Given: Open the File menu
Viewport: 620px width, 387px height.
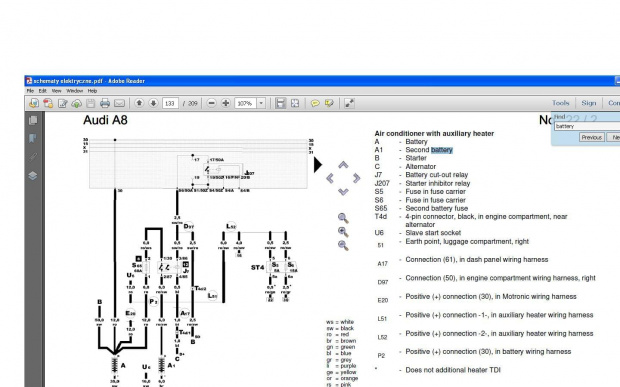Looking at the screenshot, I should pyautogui.click(x=30, y=91).
